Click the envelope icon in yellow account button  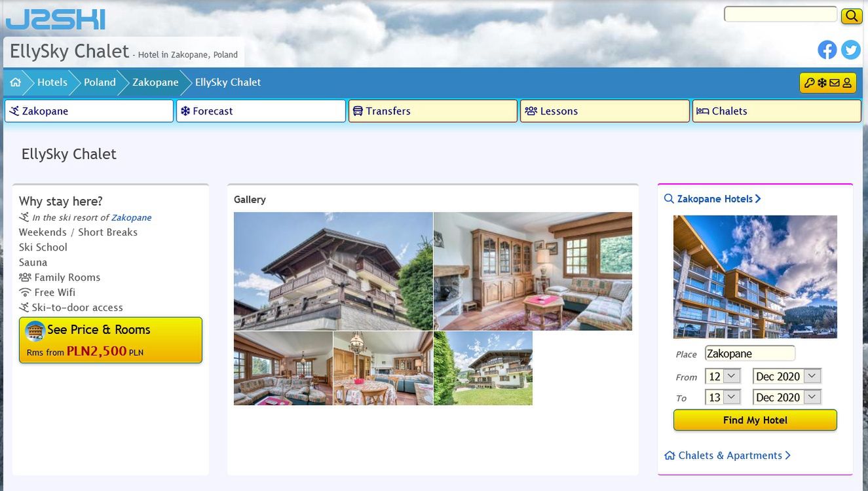pyautogui.click(x=834, y=83)
